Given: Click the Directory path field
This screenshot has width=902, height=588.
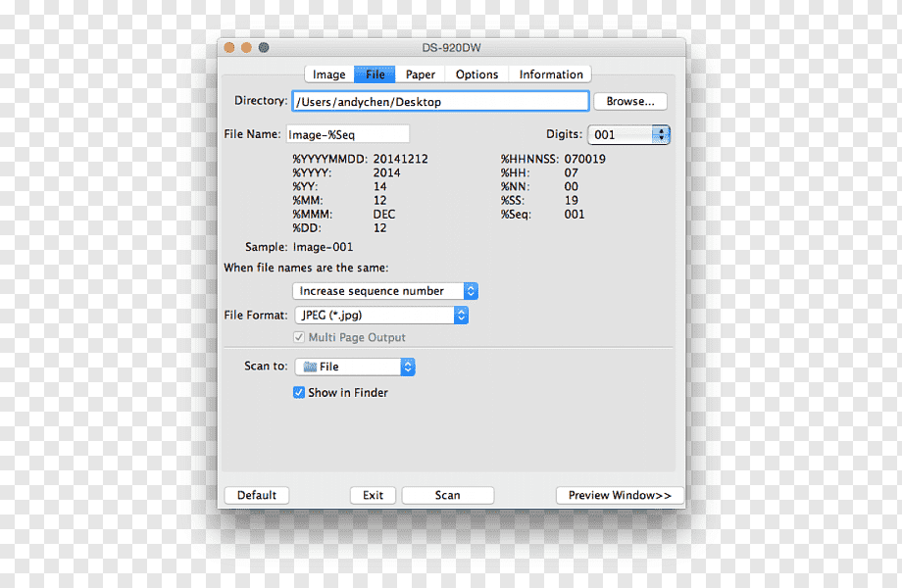Looking at the screenshot, I should (x=440, y=102).
